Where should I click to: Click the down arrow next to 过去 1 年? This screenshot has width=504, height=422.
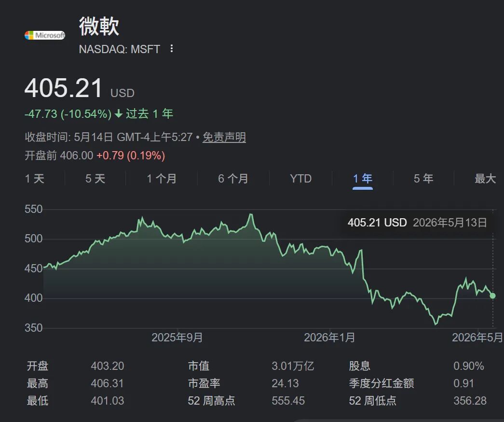pyautogui.click(x=119, y=113)
